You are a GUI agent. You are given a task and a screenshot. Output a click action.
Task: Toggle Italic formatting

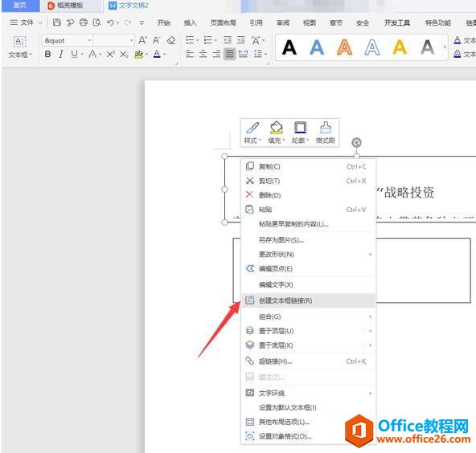click(x=61, y=54)
